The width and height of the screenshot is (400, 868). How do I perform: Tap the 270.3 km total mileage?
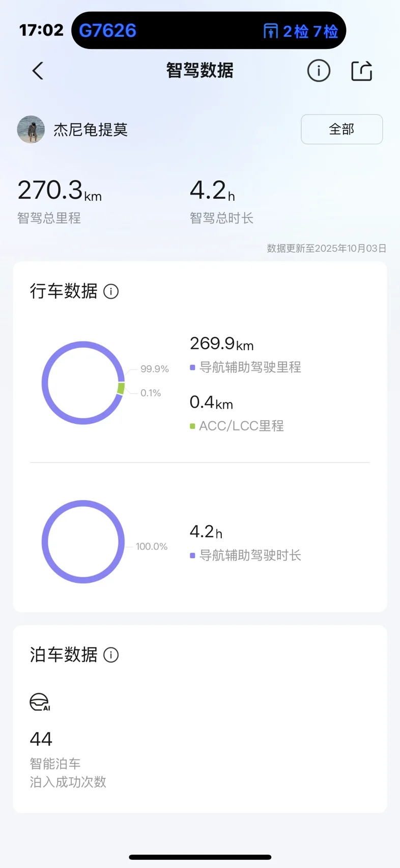pos(60,191)
